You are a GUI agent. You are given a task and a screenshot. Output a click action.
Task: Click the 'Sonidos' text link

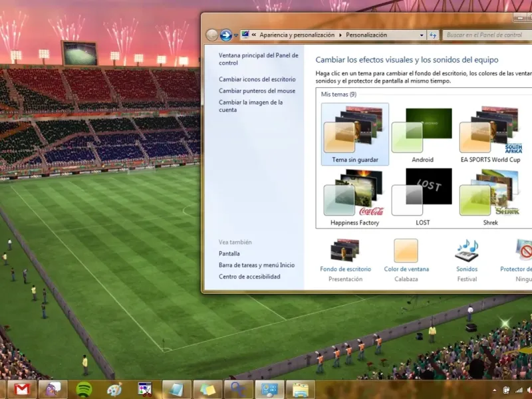click(467, 269)
